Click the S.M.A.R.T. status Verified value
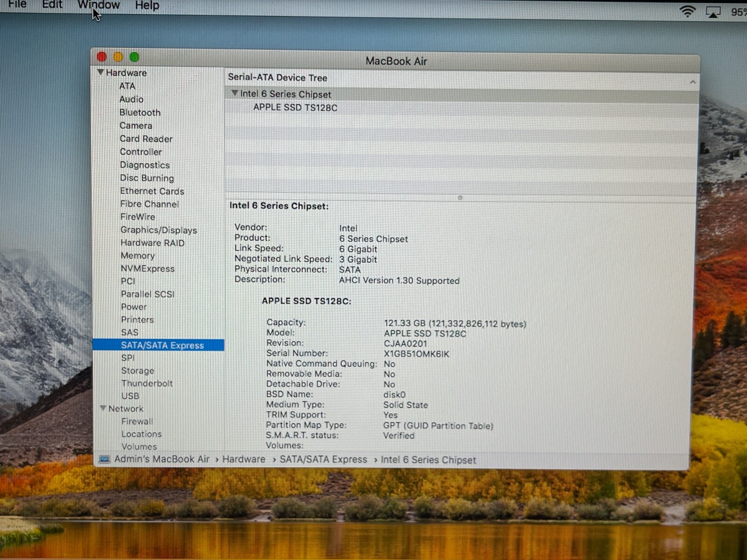This screenshot has width=747, height=560. pos(399,436)
